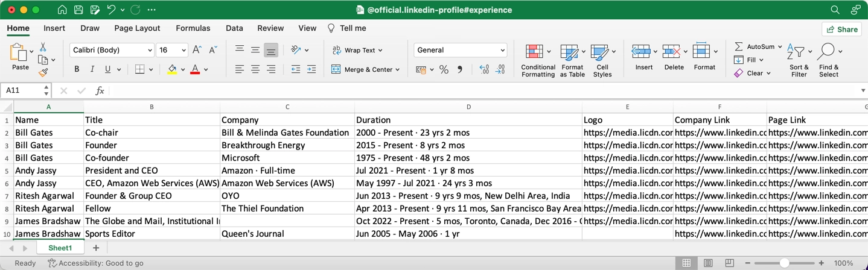Click the Undo arrow icon

(x=111, y=10)
